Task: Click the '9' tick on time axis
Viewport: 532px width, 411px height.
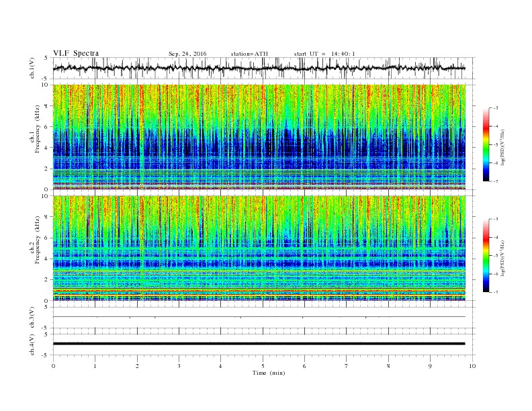Action: coord(430,366)
